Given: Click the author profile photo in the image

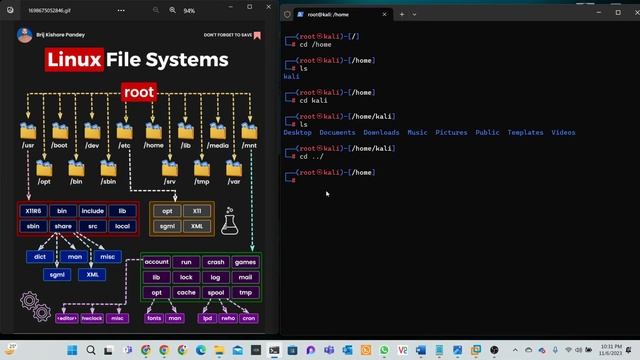Looking at the screenshot, I should coord(24,35).
